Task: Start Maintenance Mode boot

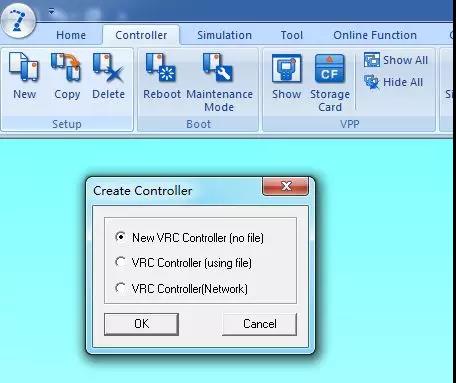Action: pyautogui.click(x=219, y=82)
